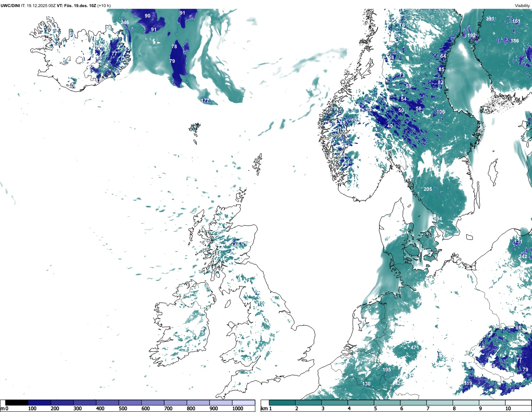Viewport: 532px width, 412px height.
Task: Select the '78' visibility value east of Iceland
Action: (x=174, y=47)
